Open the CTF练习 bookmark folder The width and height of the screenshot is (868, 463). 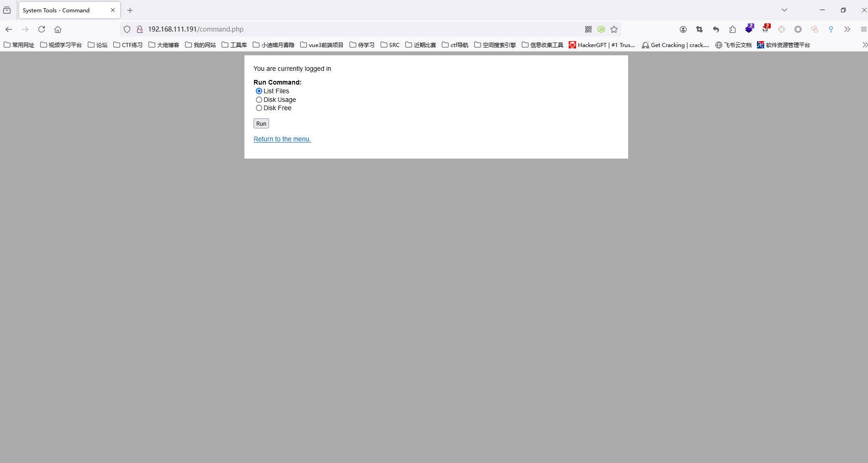[x=128, y=45]
